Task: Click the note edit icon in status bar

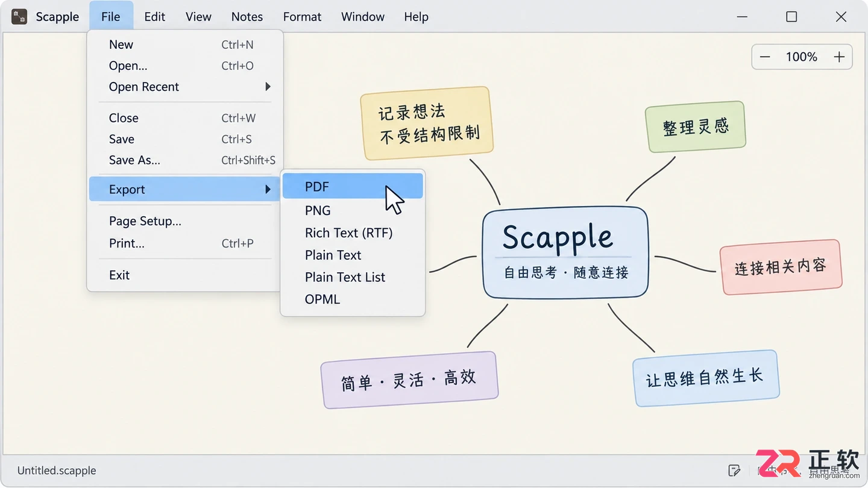Action: [734, 471]
